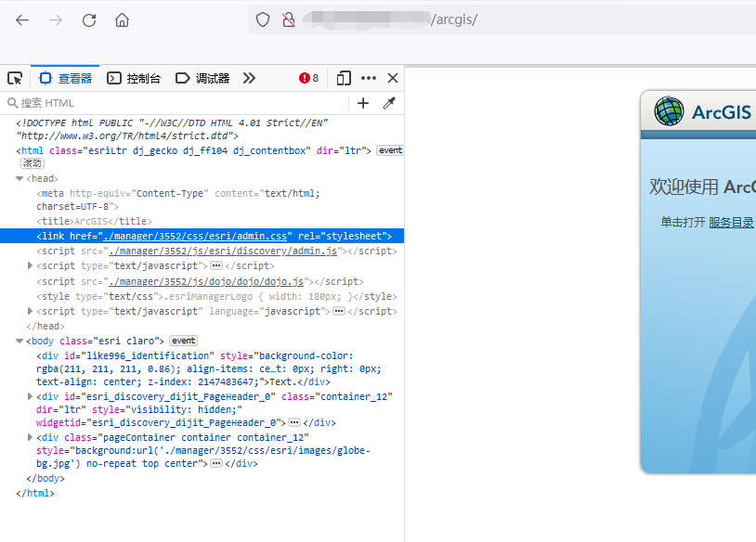Reload the current page

pyautogui.click(x=89, y=20)
